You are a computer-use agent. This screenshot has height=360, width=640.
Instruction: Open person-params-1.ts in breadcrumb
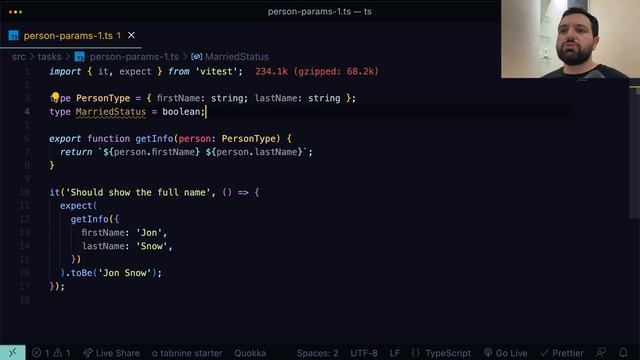pos(134,57)
